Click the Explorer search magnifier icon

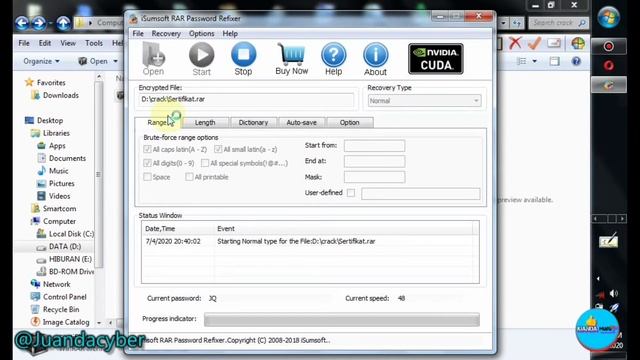[582, 23]
